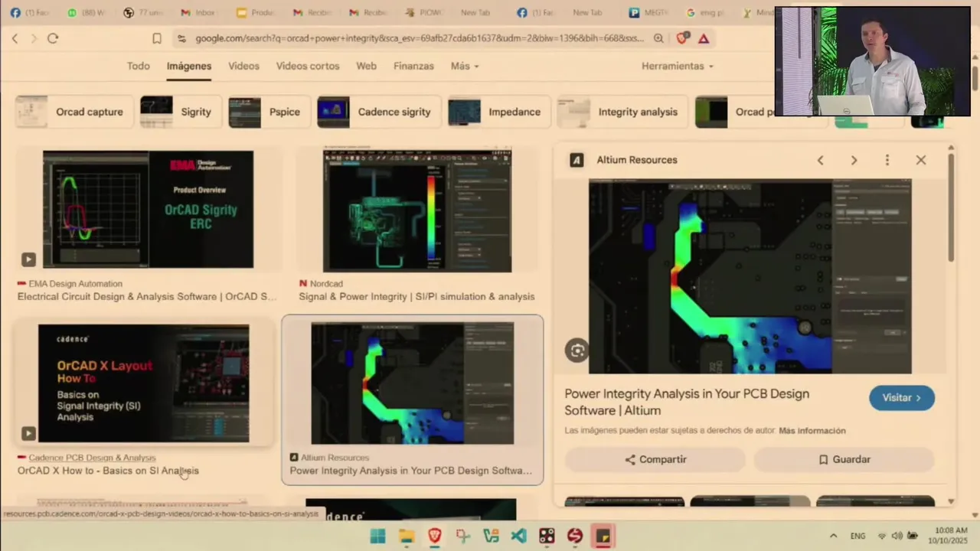Open Altium Resources preview header link

tap(637, 160)
